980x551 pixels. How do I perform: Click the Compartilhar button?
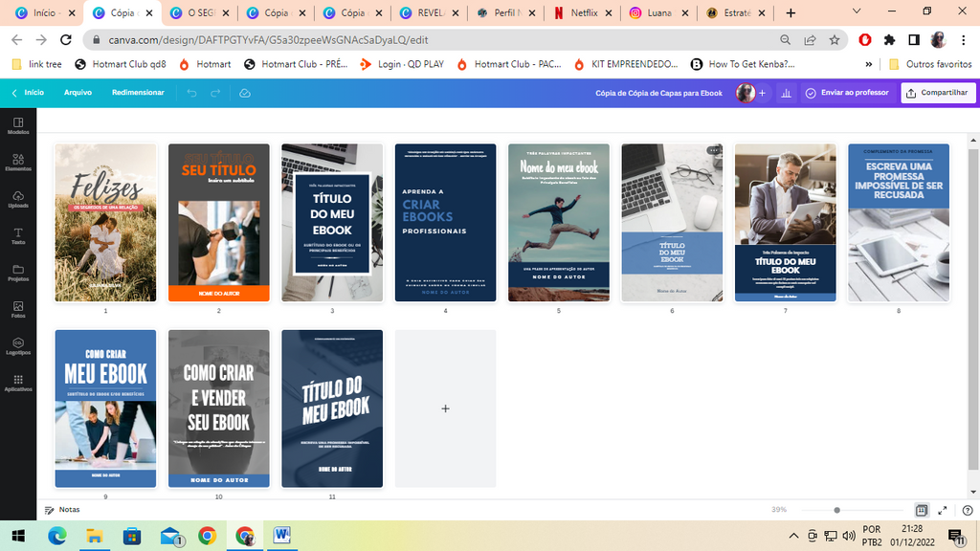(938, 93)
